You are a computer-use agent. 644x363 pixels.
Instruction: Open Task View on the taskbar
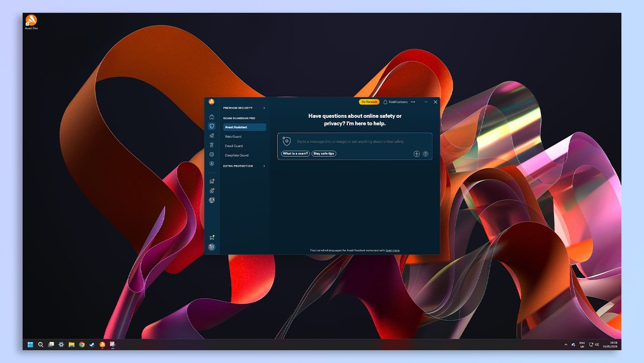51,344
